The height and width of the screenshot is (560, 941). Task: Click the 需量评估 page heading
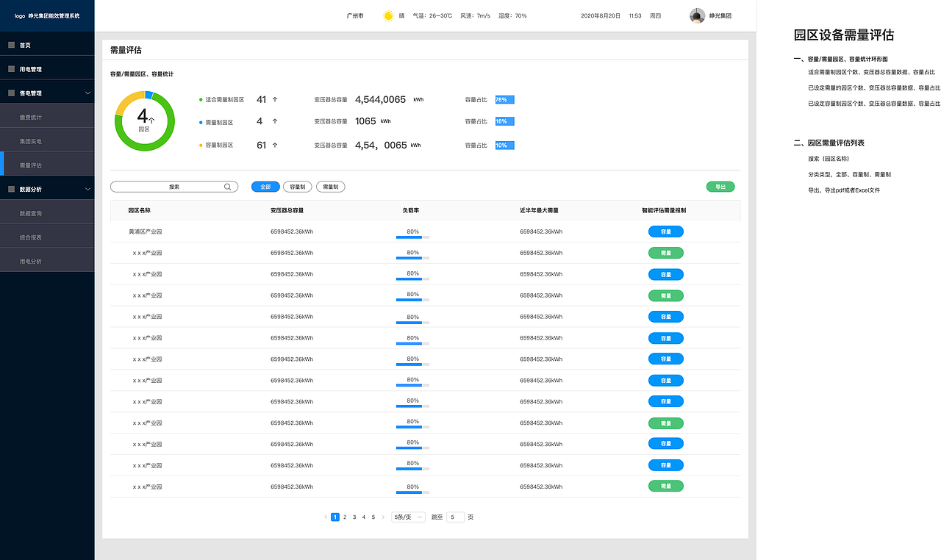pos(126,50)
